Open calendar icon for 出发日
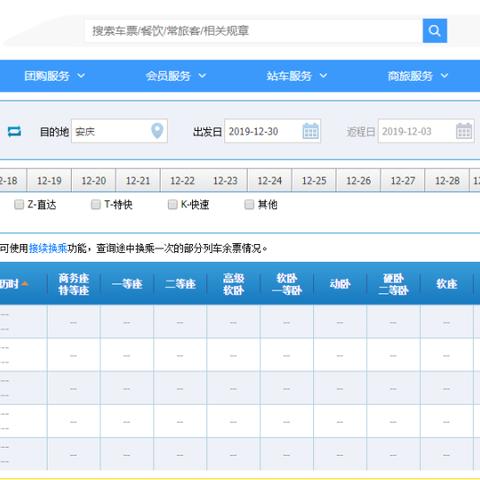The width and height of the screenshot is (480, 480). (x=310, y=131)
